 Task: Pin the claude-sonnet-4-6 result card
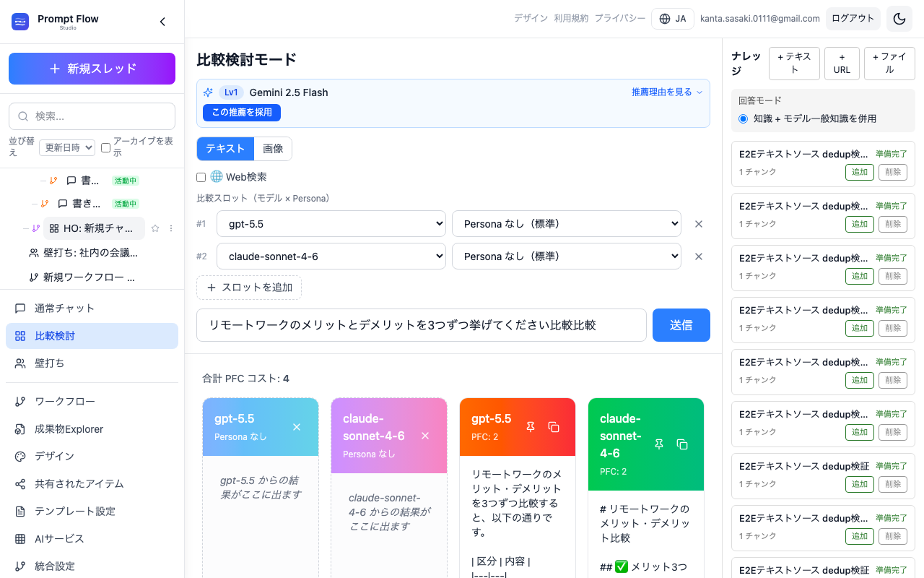click(659, 444)
